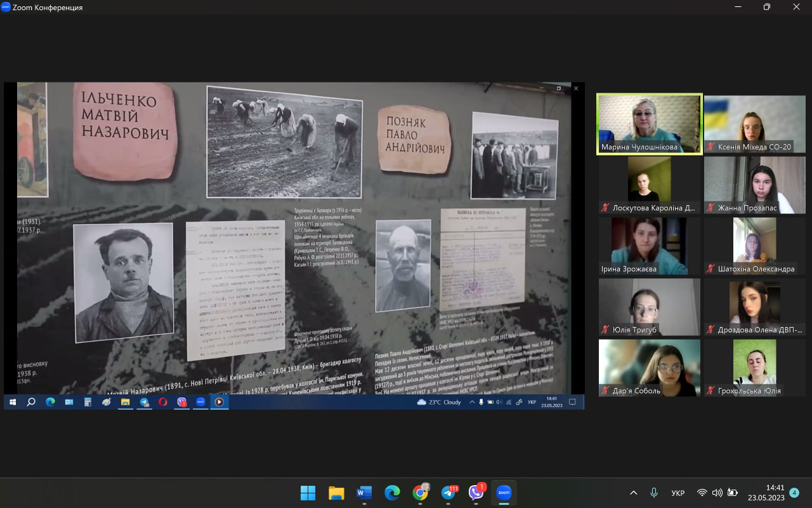Open the notification center badge showing 4

pyautogui.click(x=794, y=493)
